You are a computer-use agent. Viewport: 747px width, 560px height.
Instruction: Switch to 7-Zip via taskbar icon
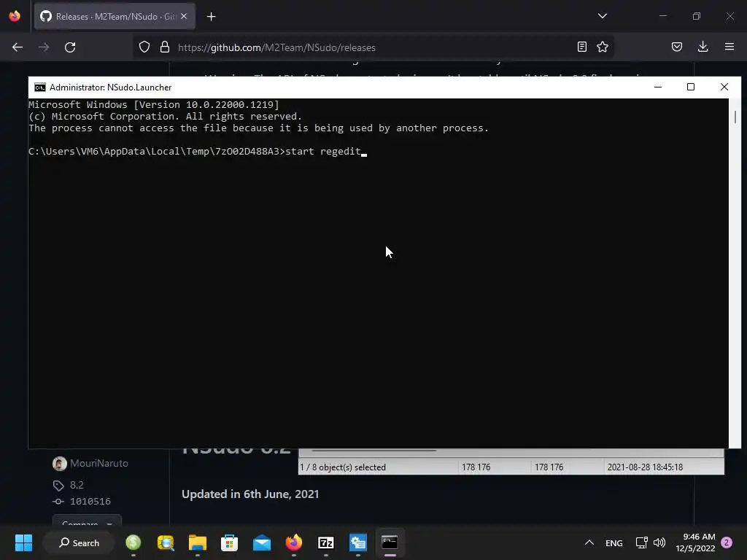[x=326, y=542]
